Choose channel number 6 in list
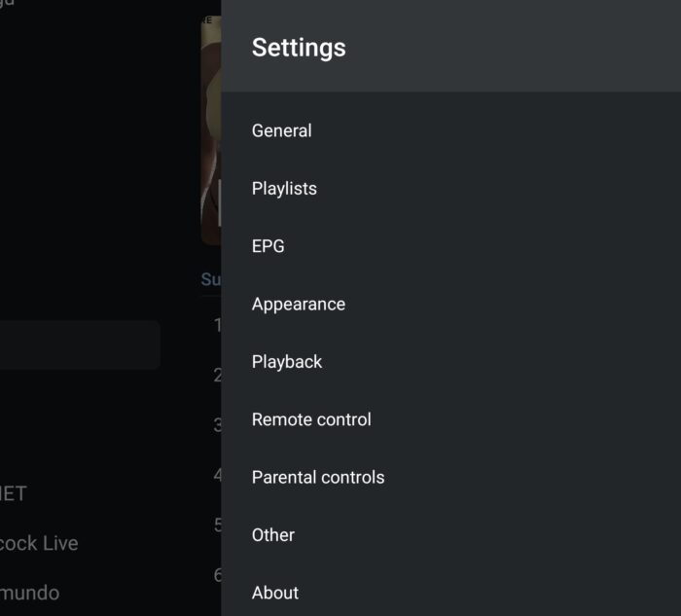Viewport: 681px width, 616px height. pos(216,575)
